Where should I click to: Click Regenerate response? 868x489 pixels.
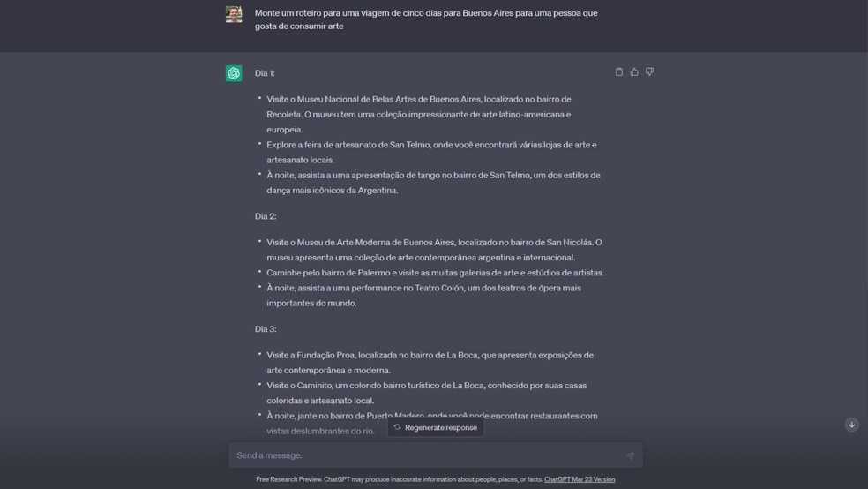[435, 427]
